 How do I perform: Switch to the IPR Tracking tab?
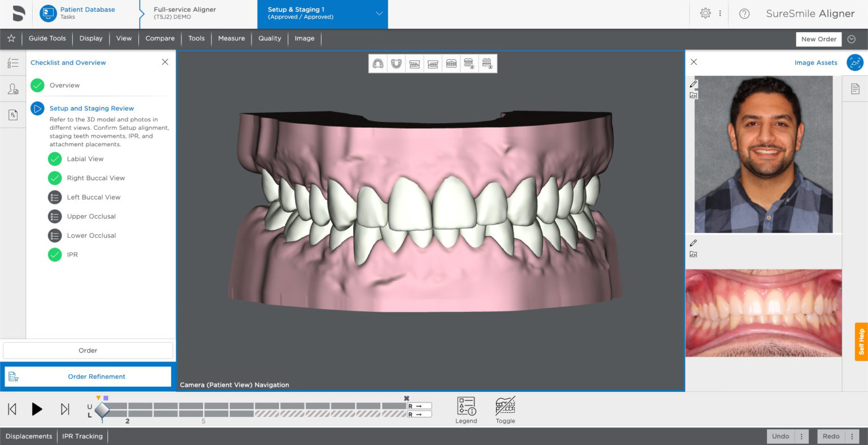pos(82,436)
